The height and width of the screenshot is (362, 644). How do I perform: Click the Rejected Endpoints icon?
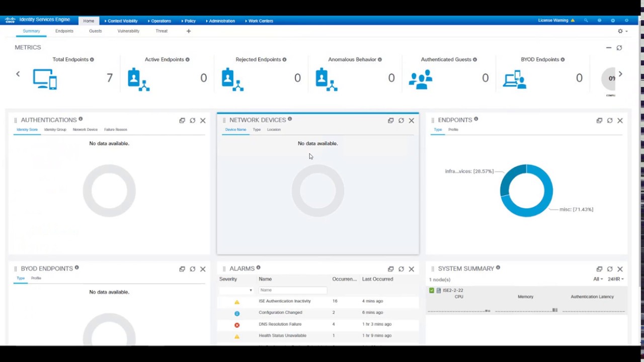232,79
